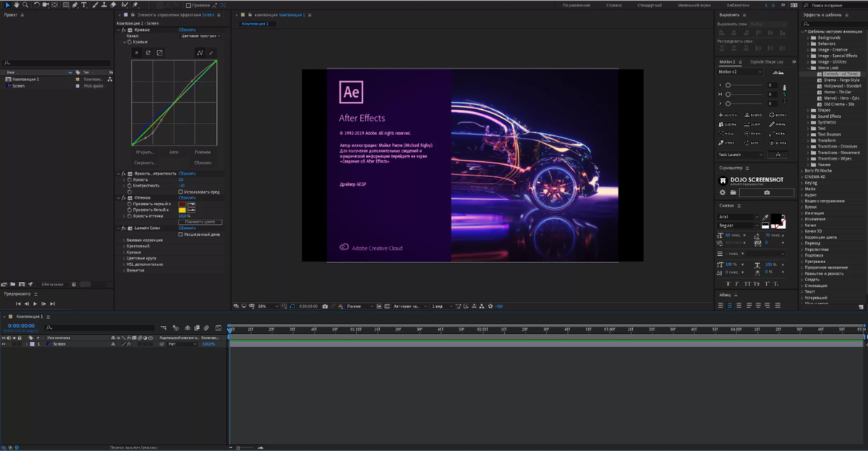This screenshot has height=451, width=868.
Task: Open the Arial font family dropdown
Action: click(739, 217)
